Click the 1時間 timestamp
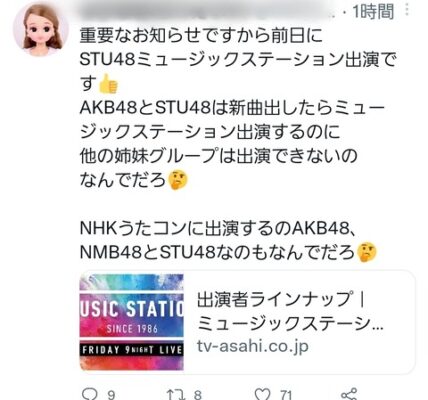Image resolution: width=428 pixels, height=400 pixels. pyautogui.click(x=373, y=12)
